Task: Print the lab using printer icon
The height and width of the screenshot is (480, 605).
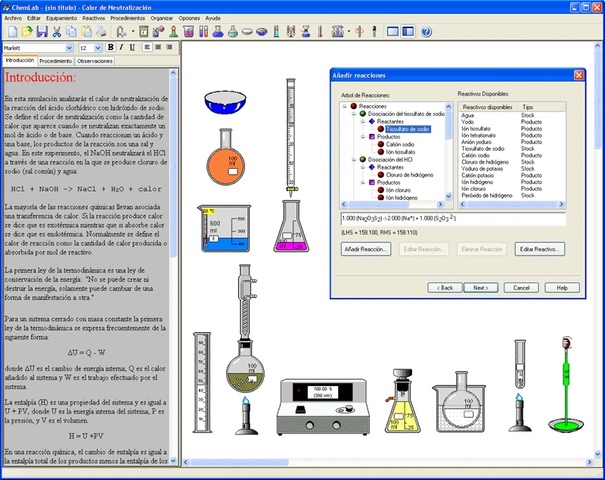Action: 101,32
